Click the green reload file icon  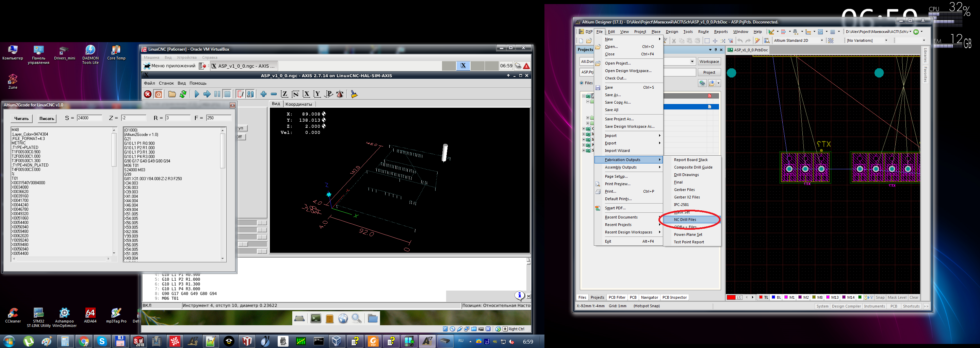[183, 94]
